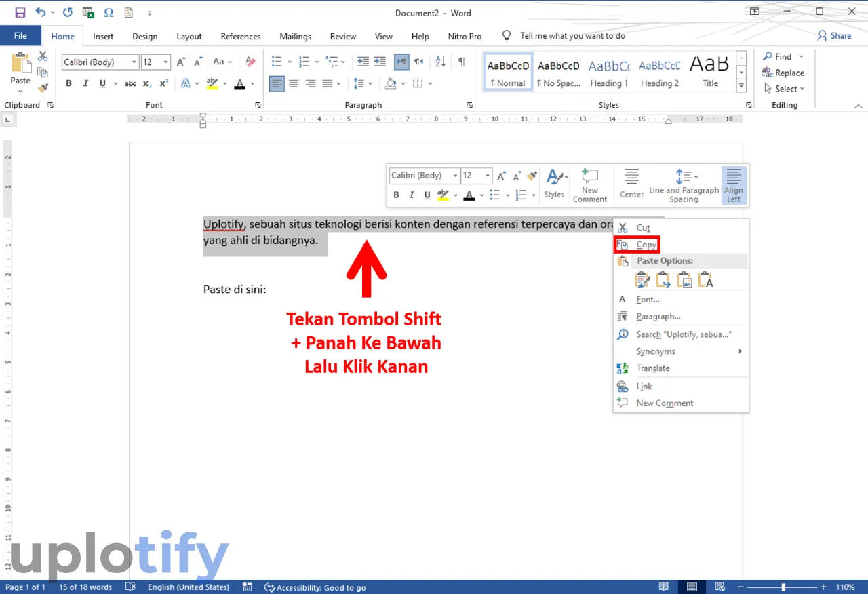Screen dimensions: 868x594
Task: Switch to Web Layout view in status bar
Action: (x=719, y=587)
